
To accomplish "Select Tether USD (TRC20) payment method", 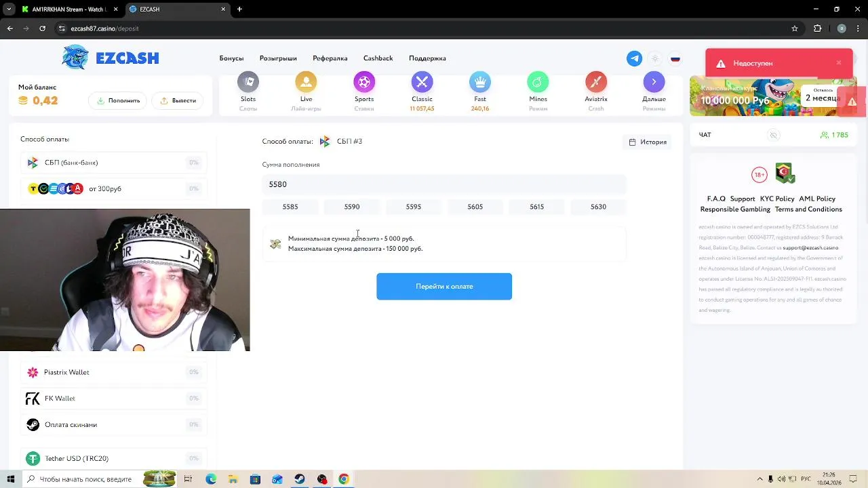I will coord(113,458).
